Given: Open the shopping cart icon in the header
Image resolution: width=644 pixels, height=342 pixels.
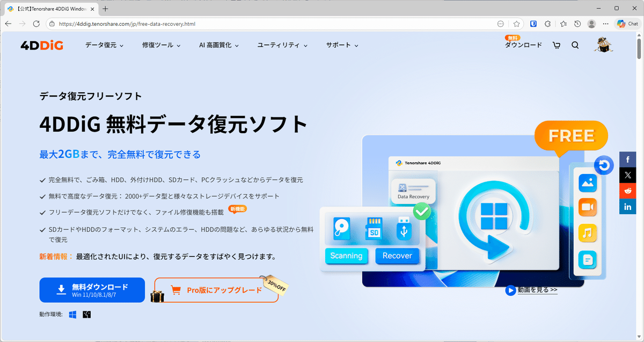Looking at the screenshot, I should tap(556, 45).
